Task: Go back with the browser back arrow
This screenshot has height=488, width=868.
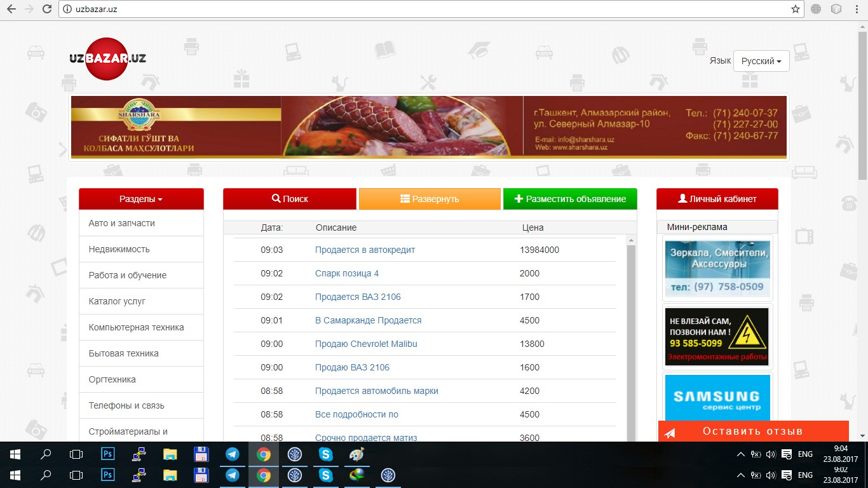Action: [x=11, y=10]
